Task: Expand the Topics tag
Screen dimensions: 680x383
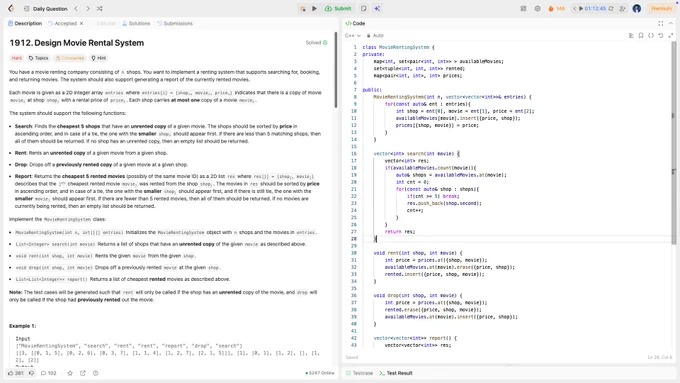Action: 39,58
